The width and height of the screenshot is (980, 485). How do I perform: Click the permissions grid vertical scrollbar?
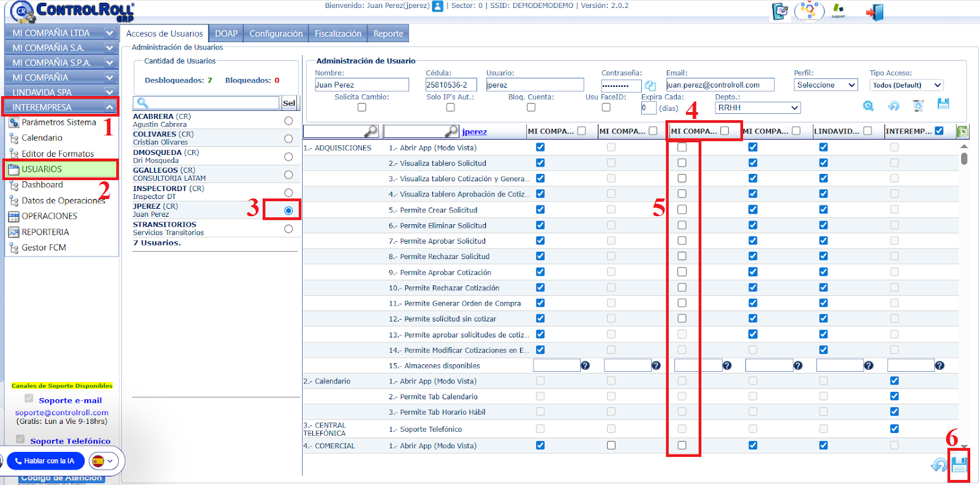click(x=964, y=159)
